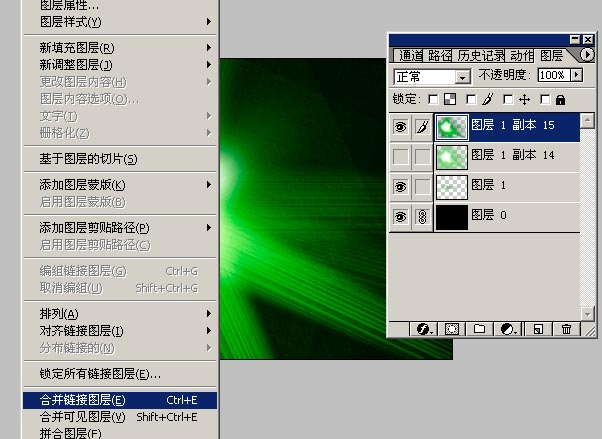
Task: Minimize the Layers palette window
Action: pos(574,39)
